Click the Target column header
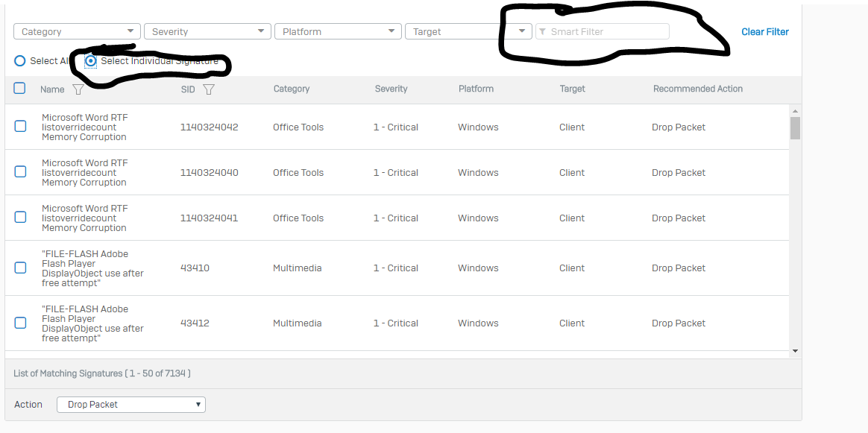This screenshot has width=868, height=433. [x=573, y=89]
